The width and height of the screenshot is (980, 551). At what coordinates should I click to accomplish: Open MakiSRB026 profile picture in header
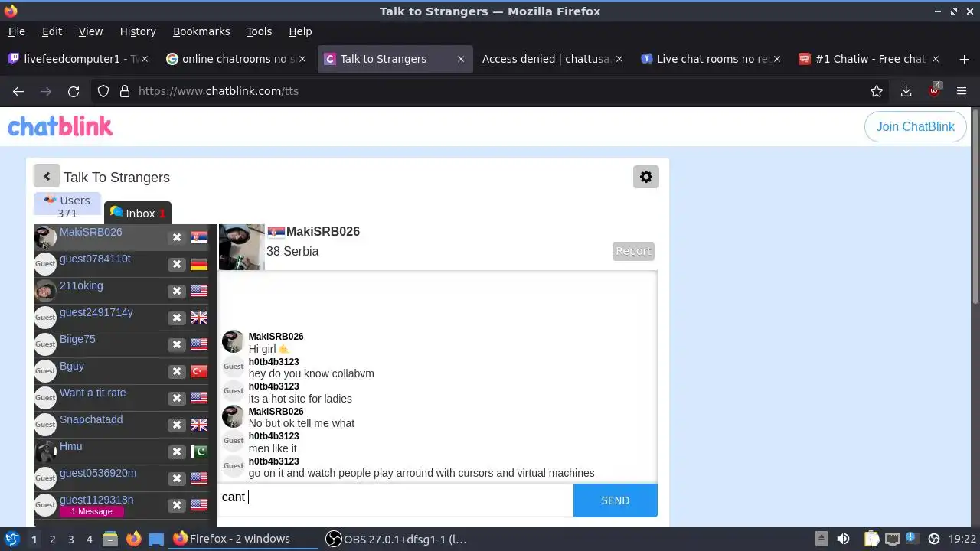(x=242, y=247)
